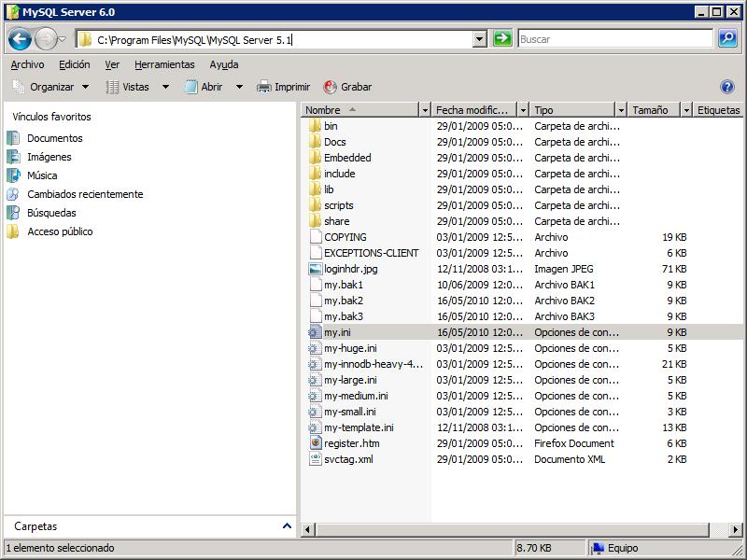Select the my-template.ini settings icon
The image size is (747, 560).
(x=316, y=427)
